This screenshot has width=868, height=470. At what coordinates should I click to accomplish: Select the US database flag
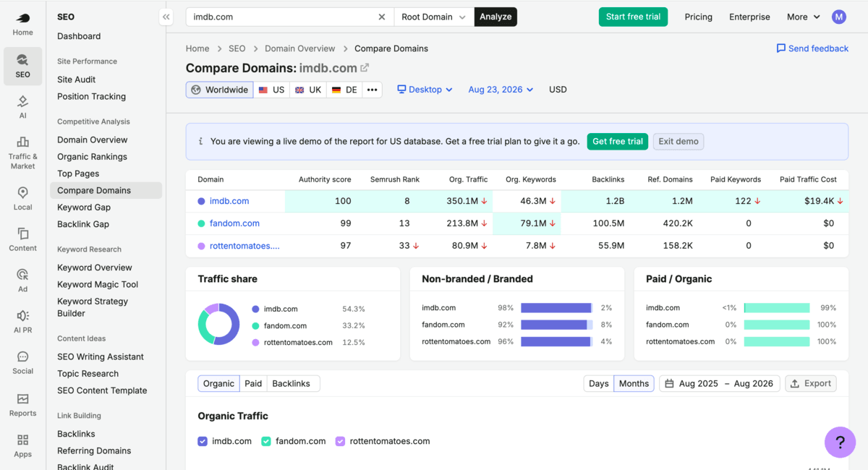pyautogui.click(x=271, y=90)
